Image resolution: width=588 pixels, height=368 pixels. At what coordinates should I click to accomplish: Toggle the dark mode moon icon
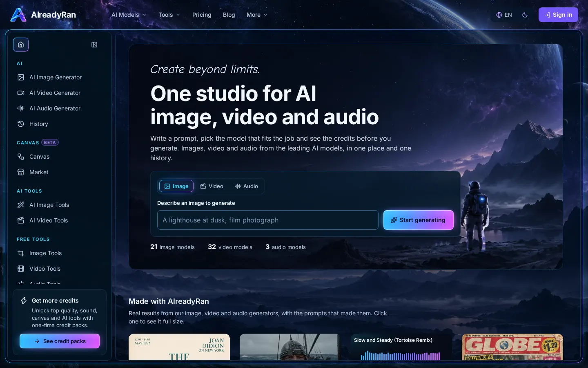pos(525,15)
